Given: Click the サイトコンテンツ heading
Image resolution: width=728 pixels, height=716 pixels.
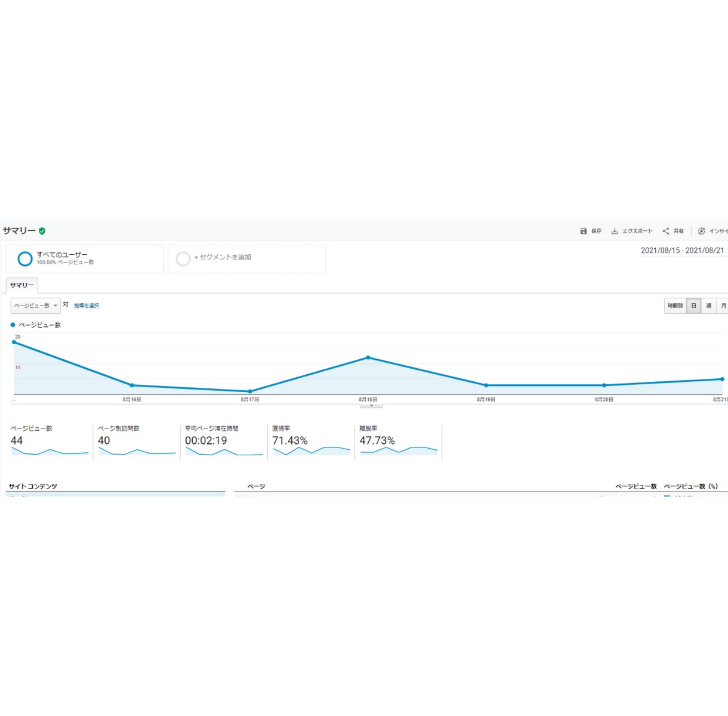Looking at the screenshot, I should pyautogui.click(x=33, y=486).
